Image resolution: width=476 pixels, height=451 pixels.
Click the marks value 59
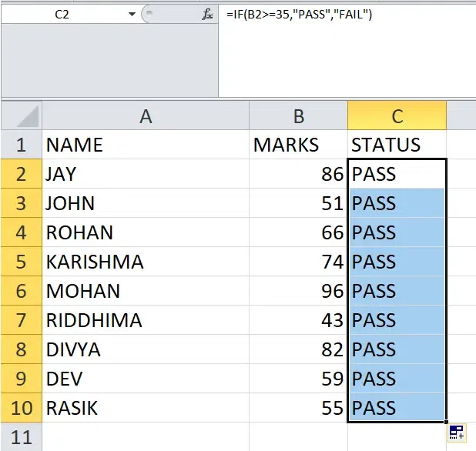(x=298, y=379)
